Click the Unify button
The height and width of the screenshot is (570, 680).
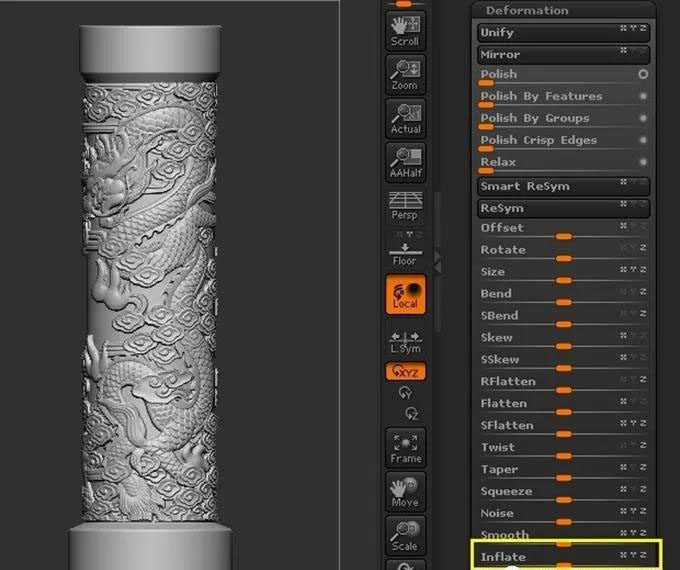pyautogui.click(x=563, y=33)
